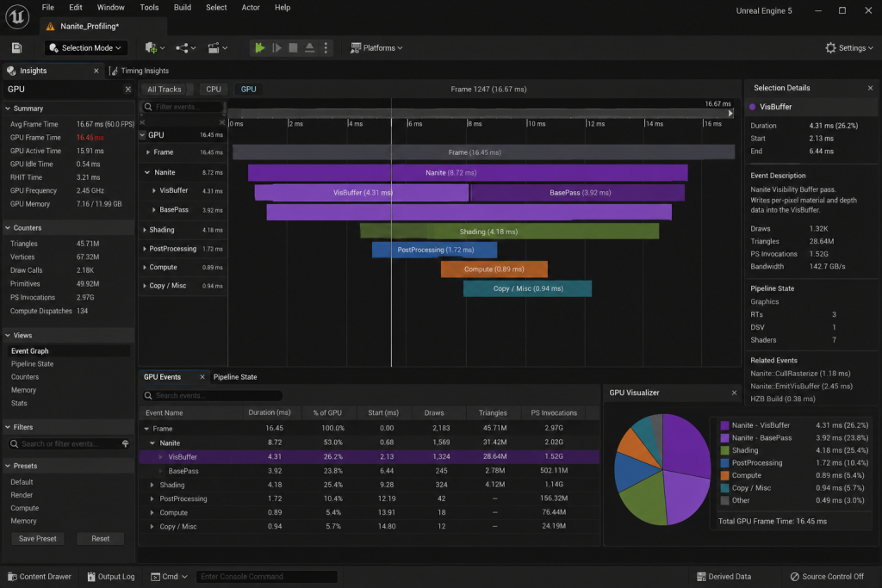The height and width of the screenshot is (588, 882).
Task: Click the save level icon
Action: 17,48
